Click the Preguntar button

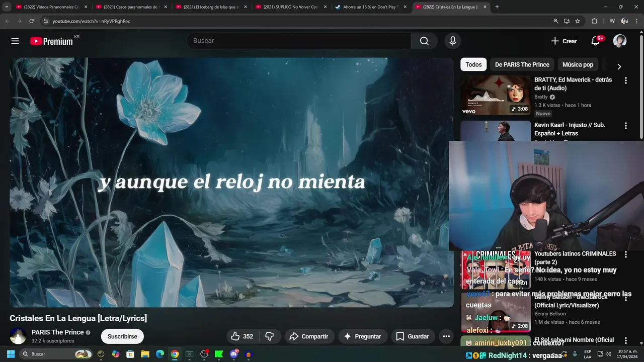click(x=362, y=336)
